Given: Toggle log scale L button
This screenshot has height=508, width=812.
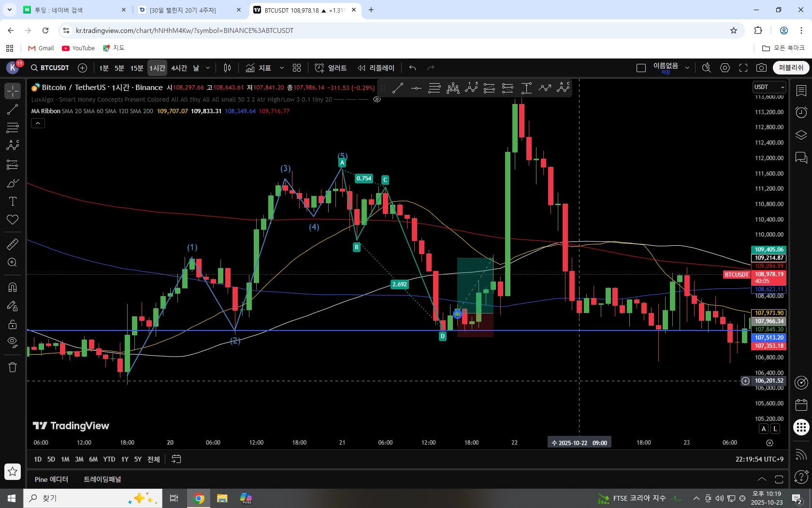Looking at the screenshot, I should coord(775,429).
